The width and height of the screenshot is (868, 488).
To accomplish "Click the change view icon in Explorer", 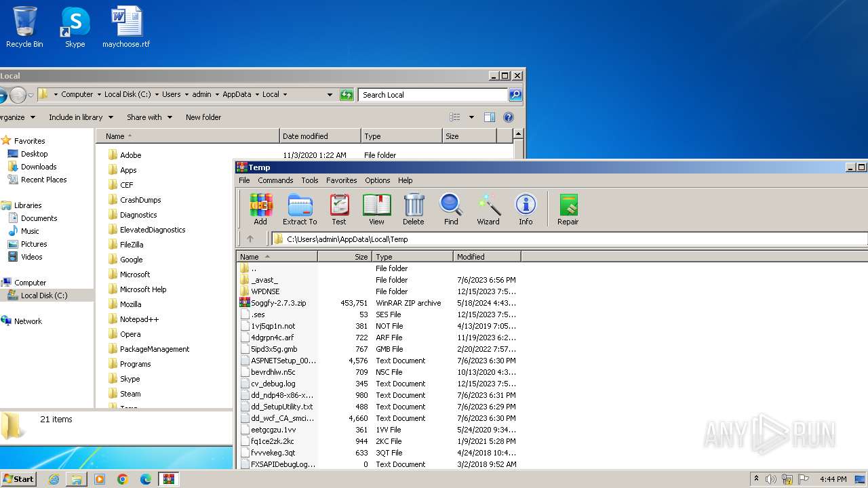I will coord(455,117).
